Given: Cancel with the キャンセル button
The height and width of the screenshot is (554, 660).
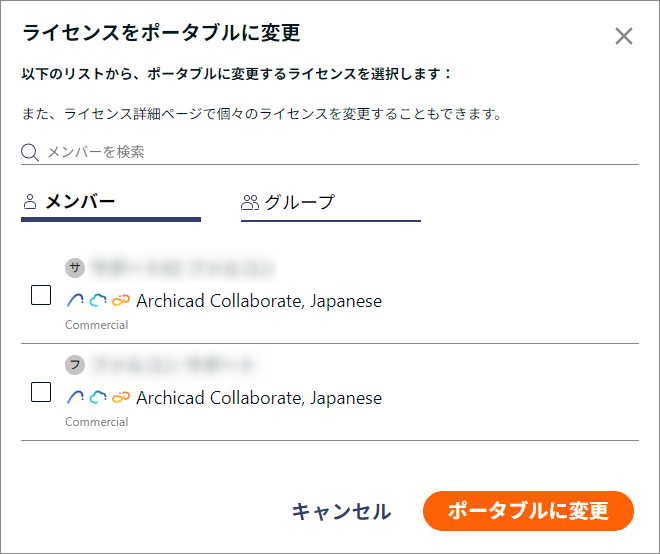Looking at the screenshot, I should pos(341,511).
